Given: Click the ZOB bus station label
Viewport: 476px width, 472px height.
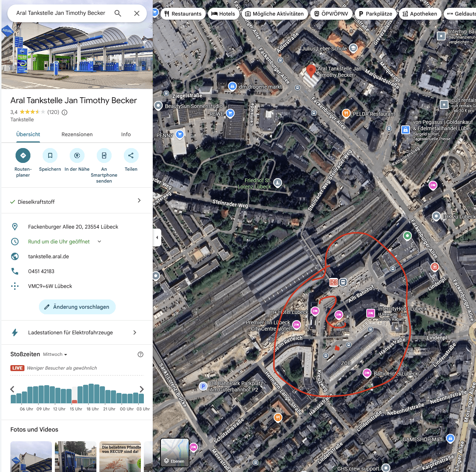Looking at the screenshot, I should pyautogui.click(x=346, y=363).
